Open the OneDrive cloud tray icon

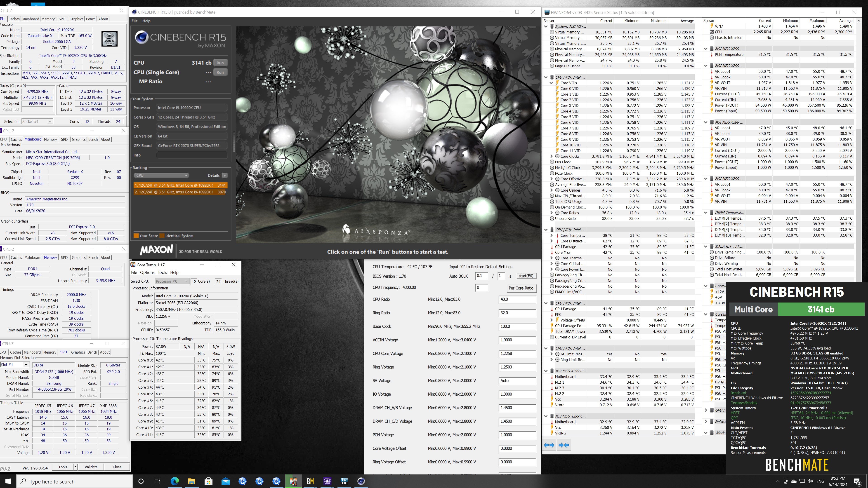(794, 481)
